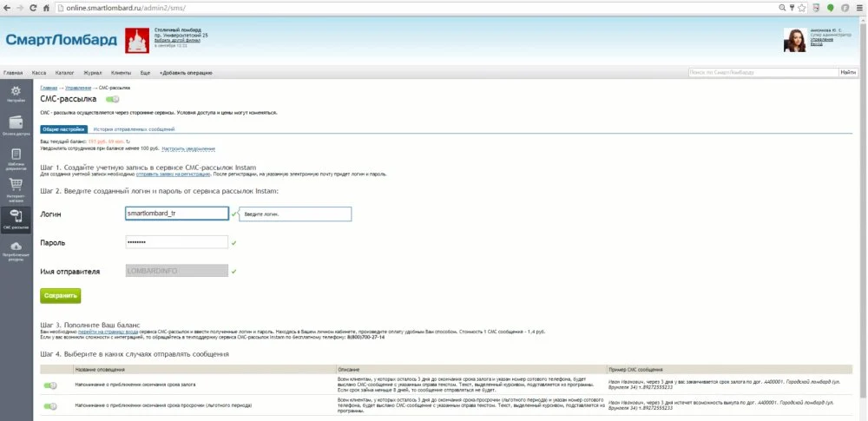
Task: Open the Журнал menu item
Action: point(93,73)
